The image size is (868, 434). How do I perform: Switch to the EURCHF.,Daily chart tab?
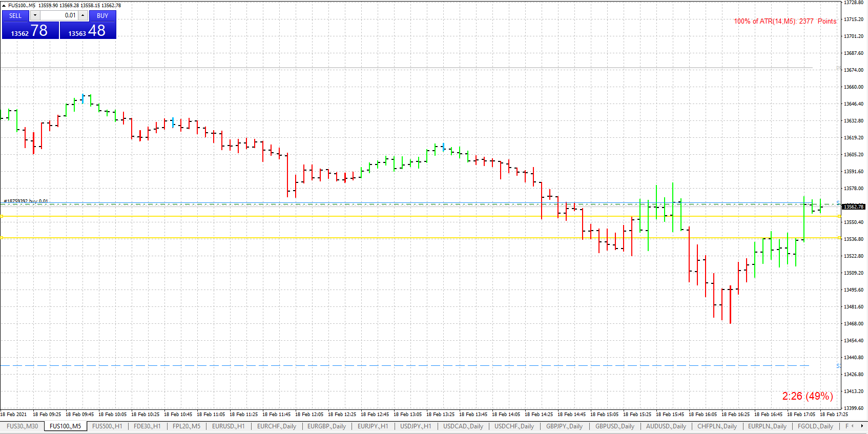[x=277, y=426]
